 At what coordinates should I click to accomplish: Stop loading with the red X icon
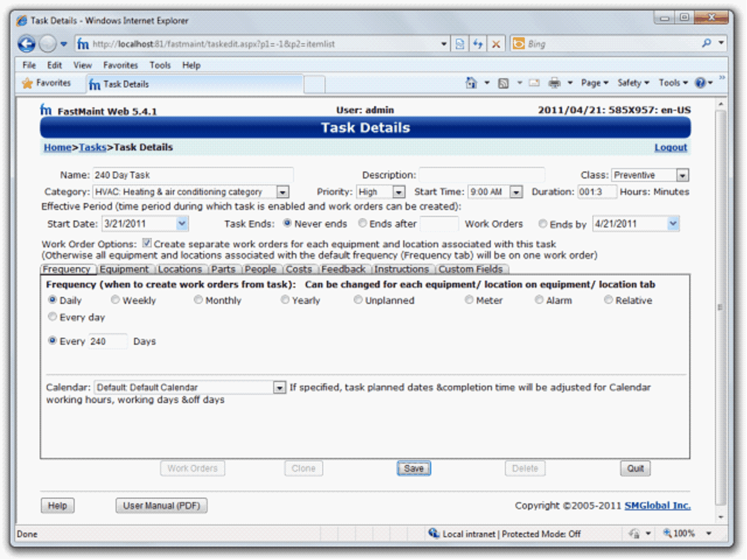(x=496, y=44)
